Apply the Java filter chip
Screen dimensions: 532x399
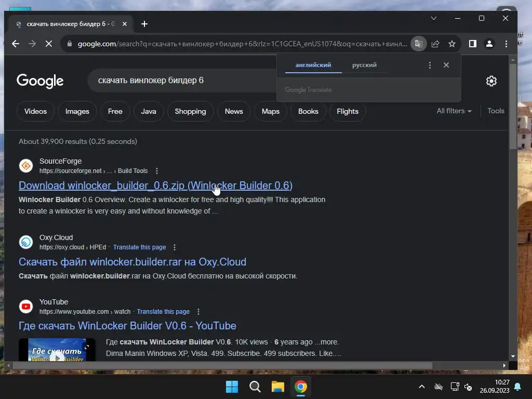pos(149,111)
